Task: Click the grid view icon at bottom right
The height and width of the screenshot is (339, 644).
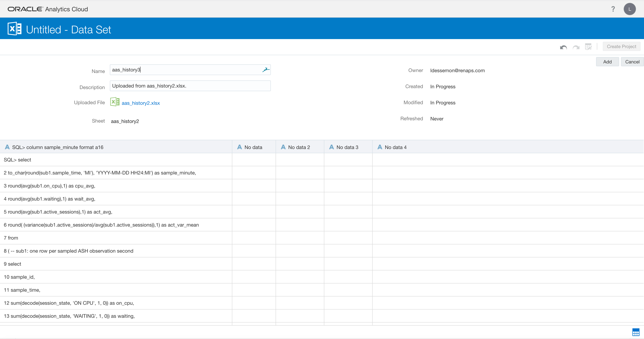Action: click(636, 332)
